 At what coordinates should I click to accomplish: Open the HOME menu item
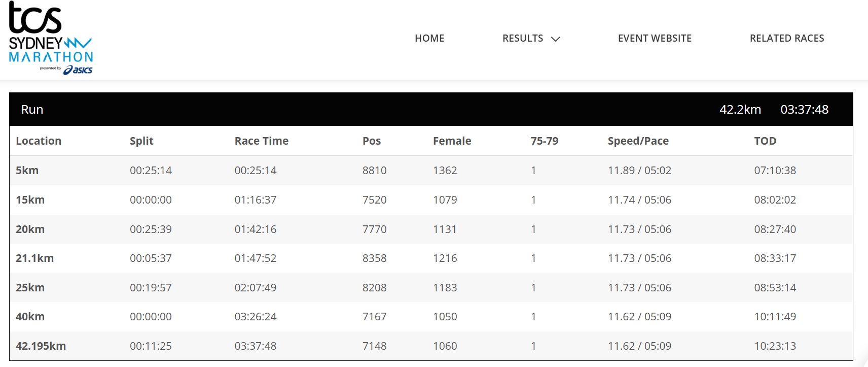pos(429,38)
